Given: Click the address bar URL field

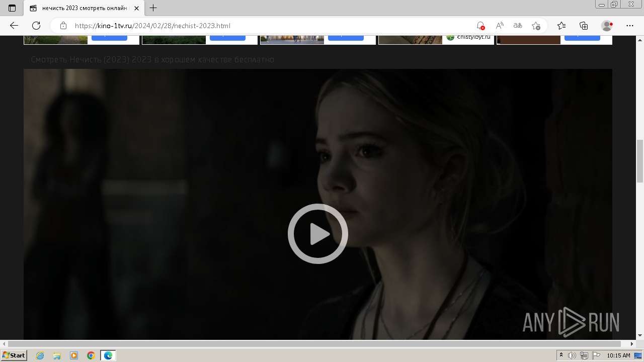Looking at the screenshot, I should pos(272,26).
